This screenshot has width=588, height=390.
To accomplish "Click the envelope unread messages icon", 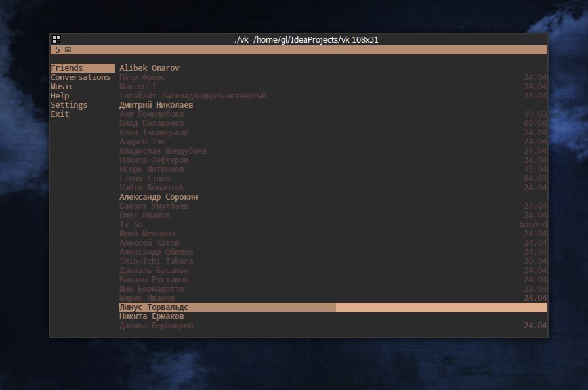I will pos(68,49).
